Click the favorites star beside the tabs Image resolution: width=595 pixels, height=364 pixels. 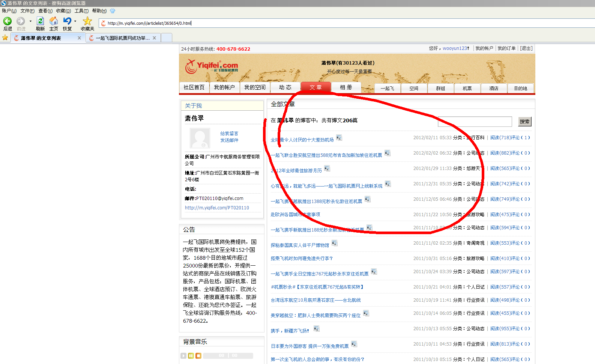[5, 38]
